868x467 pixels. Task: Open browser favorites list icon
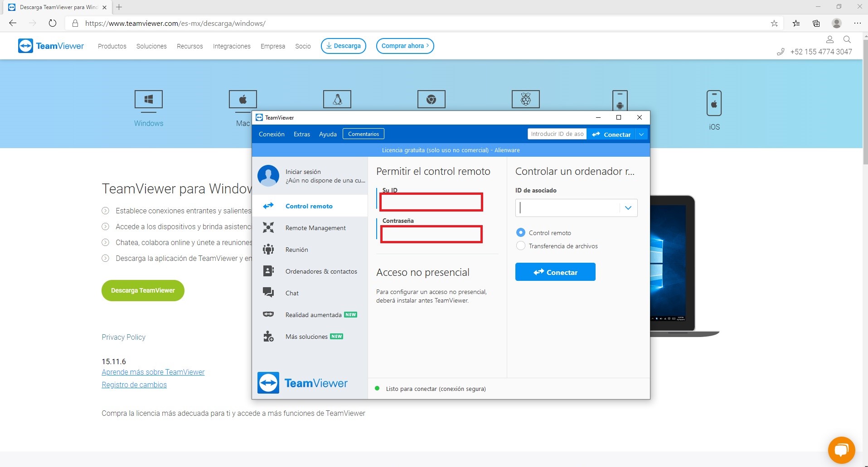click(x=796, y=24)
